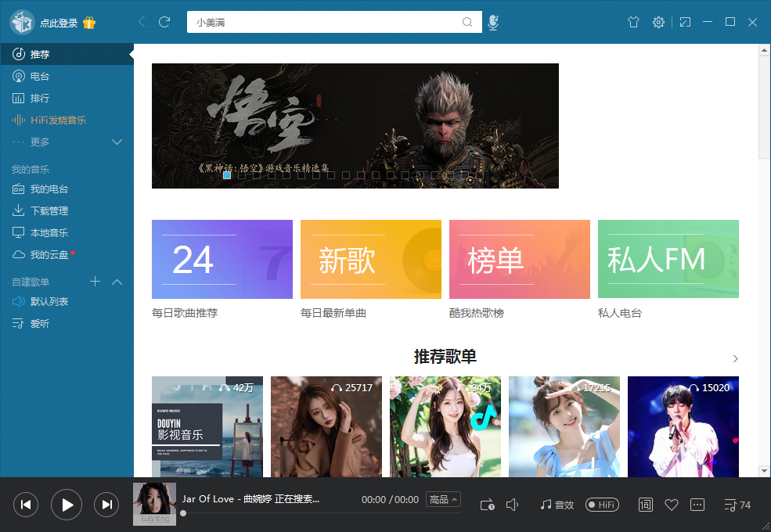Switch to mini mode with the shrink icon
Viewport: 771px width, 532px height.
click(685, 22)
